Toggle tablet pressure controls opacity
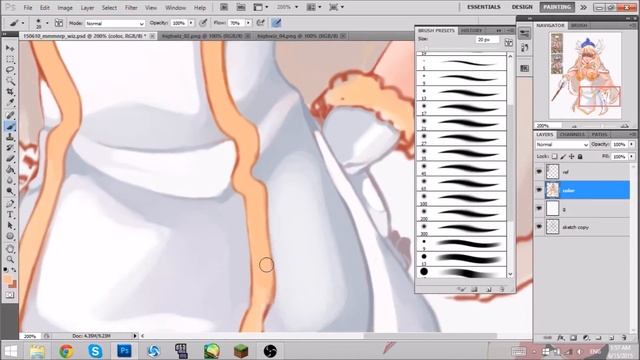This screenshot has height=360, width=640. [203, 23]
